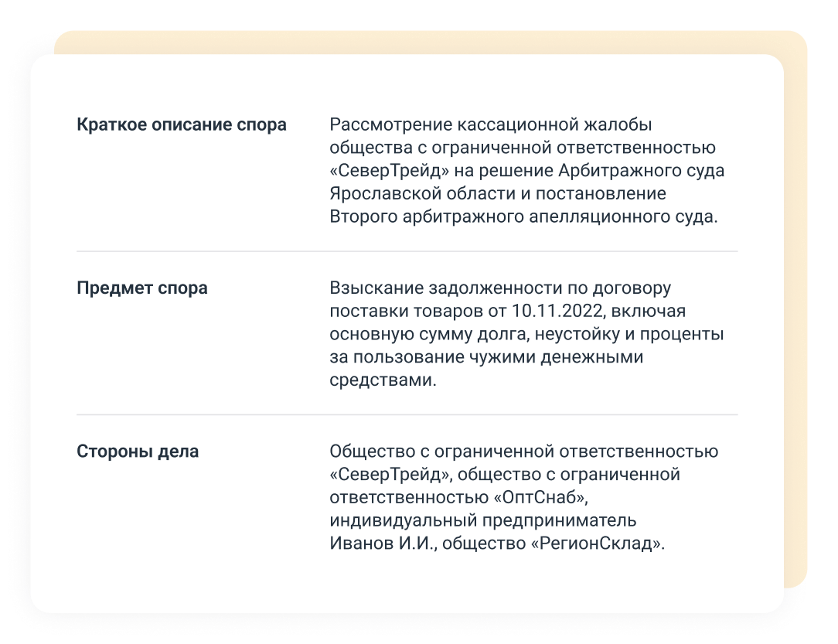This screenshot has height=644, width=838.
Task: Click "за пользование чужими денежными" line
Action: [486, 358]
